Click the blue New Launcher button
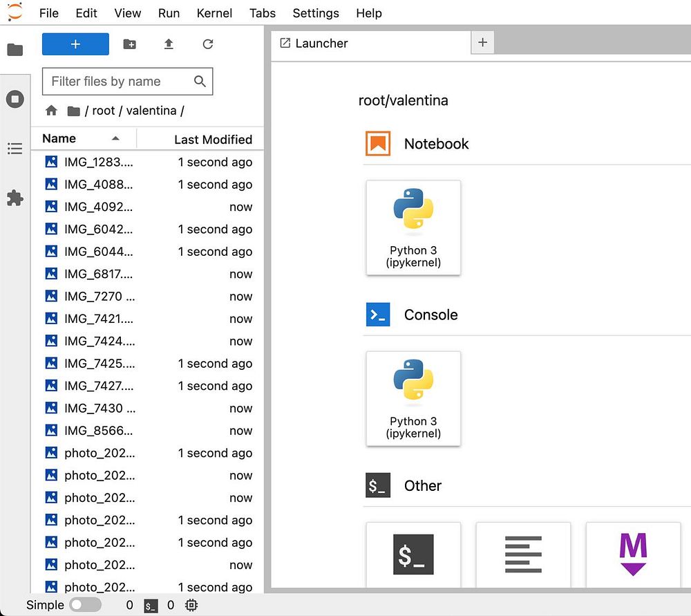This screenshot has width=691, height=616. tap(75, 44)
